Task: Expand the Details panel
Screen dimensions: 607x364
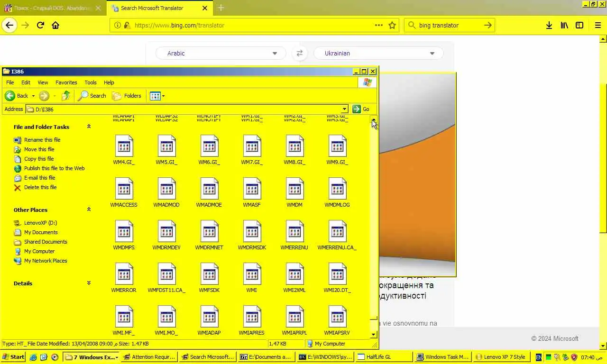Action: 89,283
